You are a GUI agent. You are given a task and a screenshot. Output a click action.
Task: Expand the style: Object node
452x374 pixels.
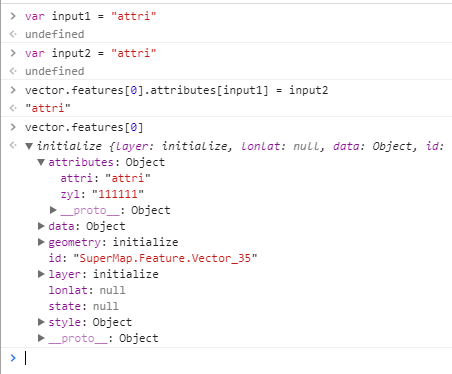41,322
